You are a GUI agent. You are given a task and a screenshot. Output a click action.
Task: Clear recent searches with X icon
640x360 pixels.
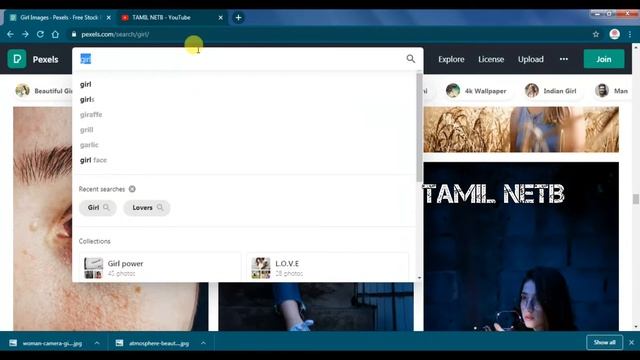coord(132,189)
